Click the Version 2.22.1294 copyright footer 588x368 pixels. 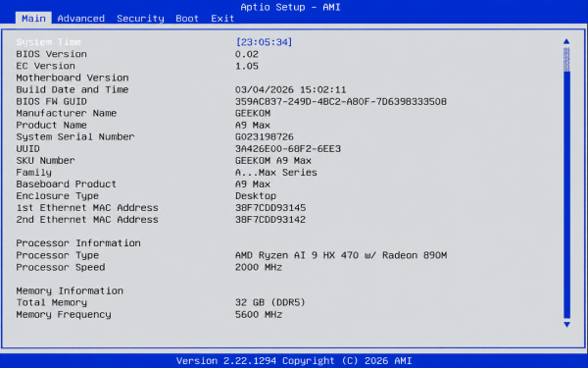tap(294, 361)
